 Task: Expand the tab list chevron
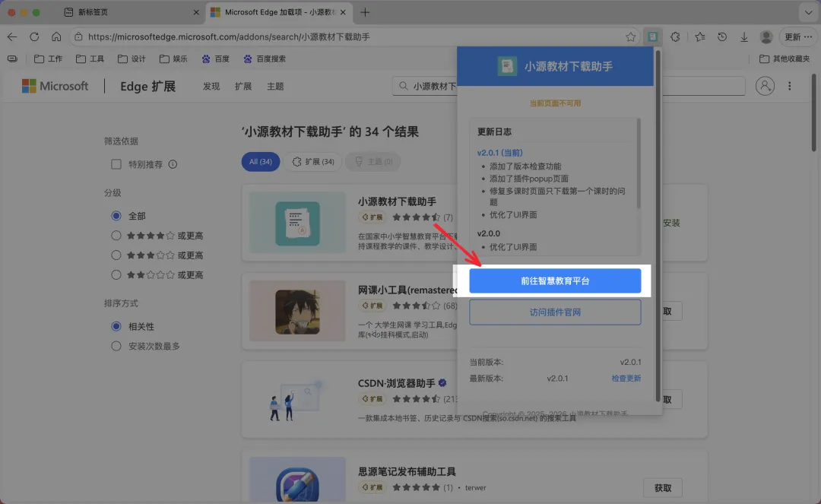[808, 12]
